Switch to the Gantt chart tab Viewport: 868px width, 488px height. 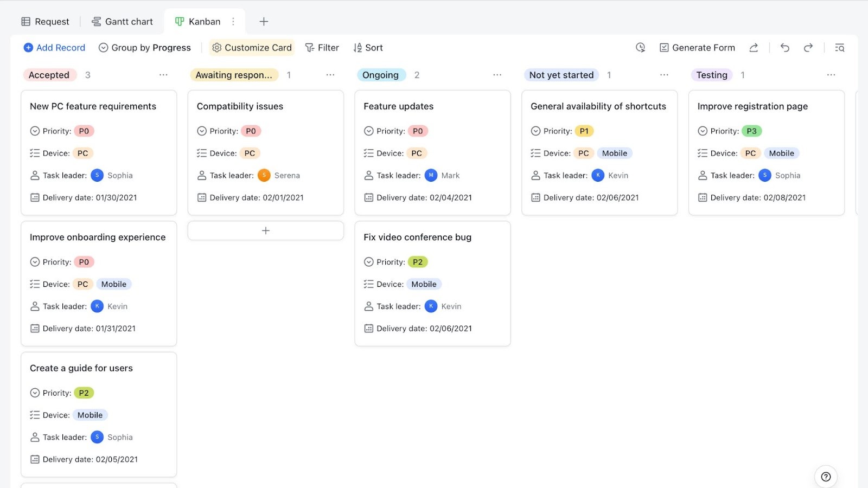click(x=122, y=21)
